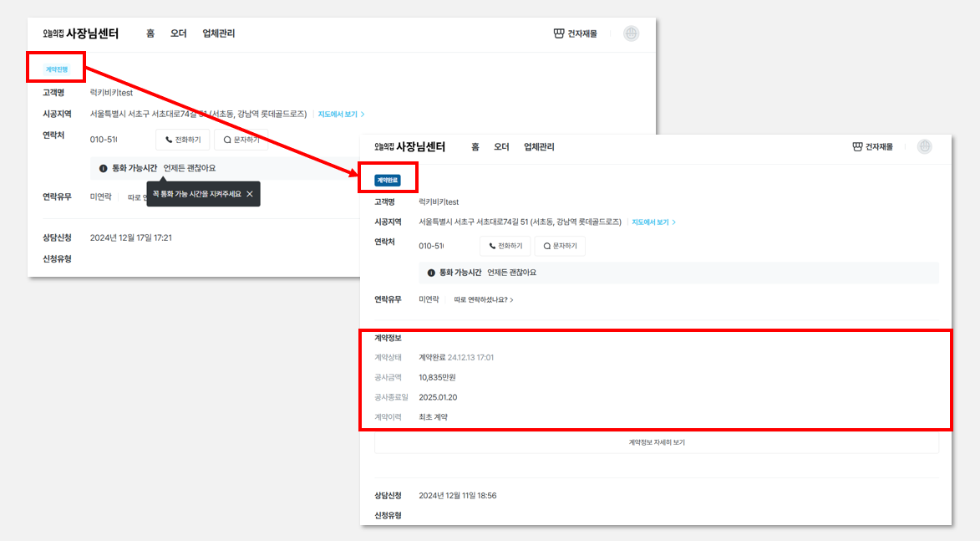This screenshot has height=541, width=980.
Task: Click the 오늘의집 사장님센터 logo in front window
Action: pos(410,147)
